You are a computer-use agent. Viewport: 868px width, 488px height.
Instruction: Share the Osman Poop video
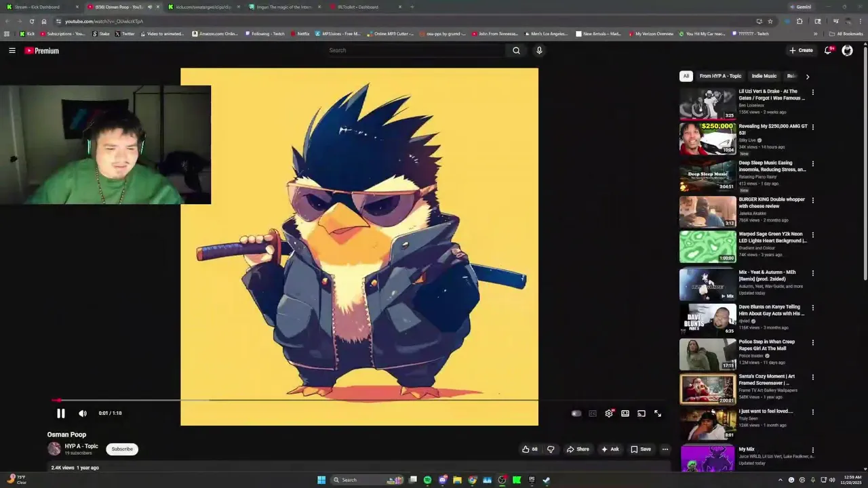[578, 449]
